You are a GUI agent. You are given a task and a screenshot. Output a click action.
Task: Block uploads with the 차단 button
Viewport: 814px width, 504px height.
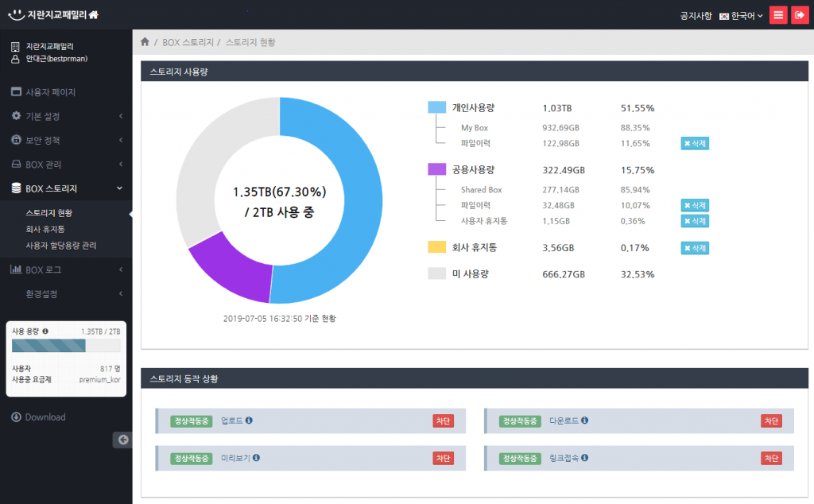pos(443,421)
